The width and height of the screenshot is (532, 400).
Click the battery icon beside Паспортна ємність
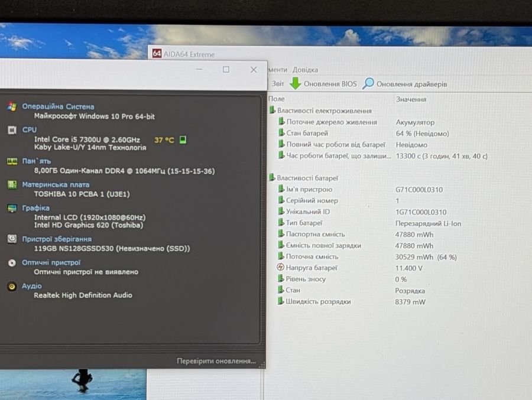(x=281, y=234)
